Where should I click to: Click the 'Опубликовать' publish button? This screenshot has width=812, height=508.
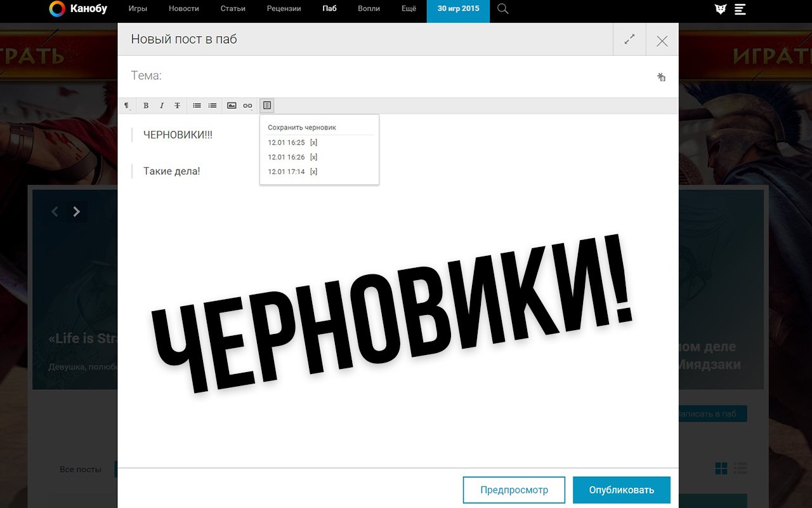622,490
